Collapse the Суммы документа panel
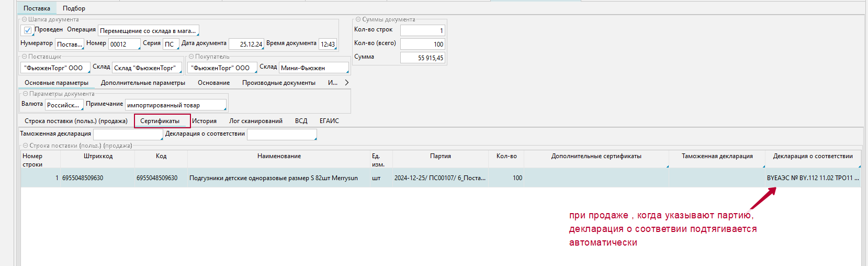 (x=358, y=19)
